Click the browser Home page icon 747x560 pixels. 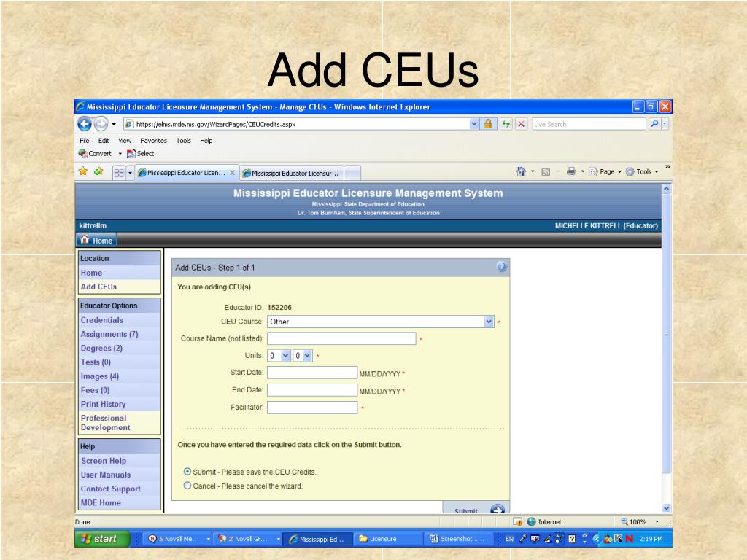click(x=521, y=171)
